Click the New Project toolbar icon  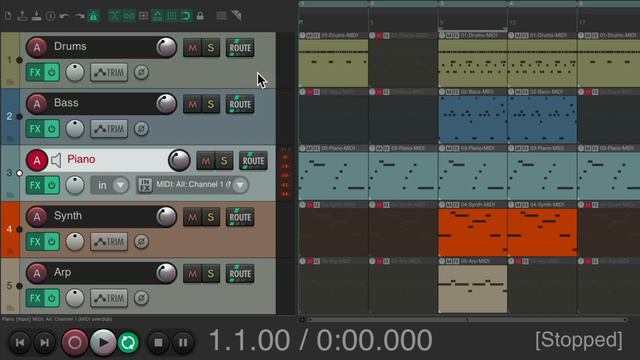pyautogui.click(x=8, y=16)
